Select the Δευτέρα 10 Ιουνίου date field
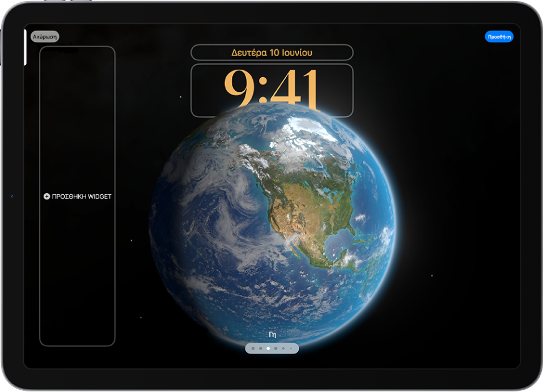 pos(272,53)
